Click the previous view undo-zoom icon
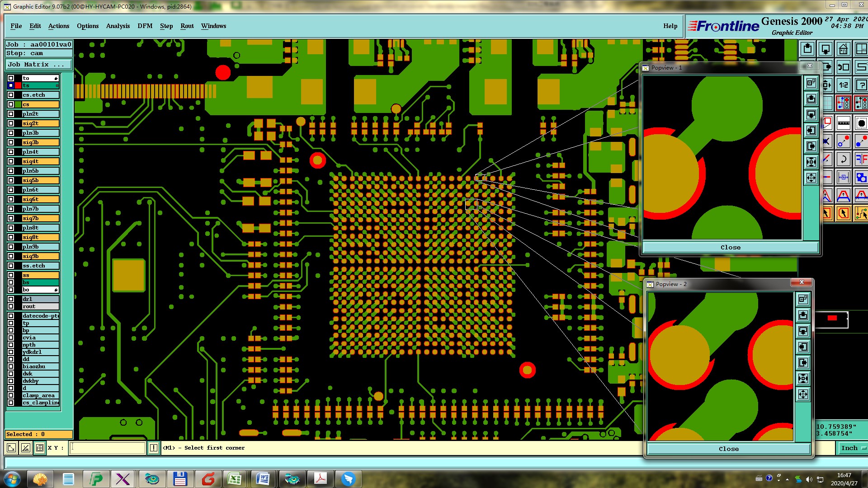This screenshot has height=488, width=868. [x=843, y=67]
